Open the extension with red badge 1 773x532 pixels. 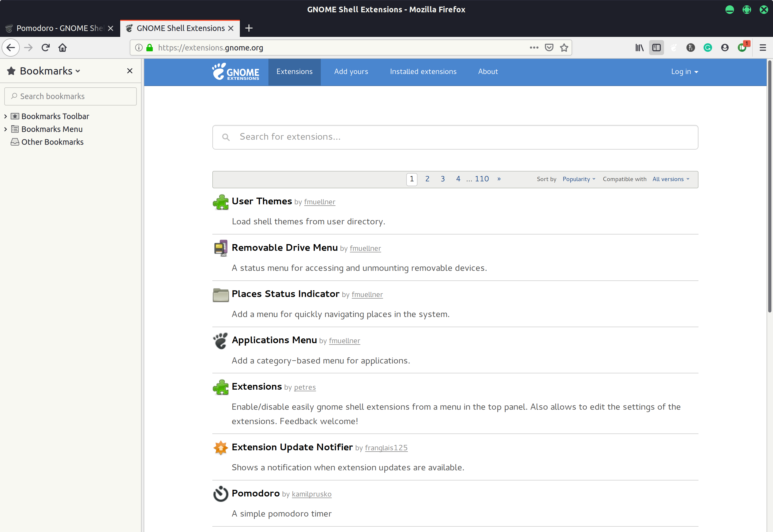[743, 47]
